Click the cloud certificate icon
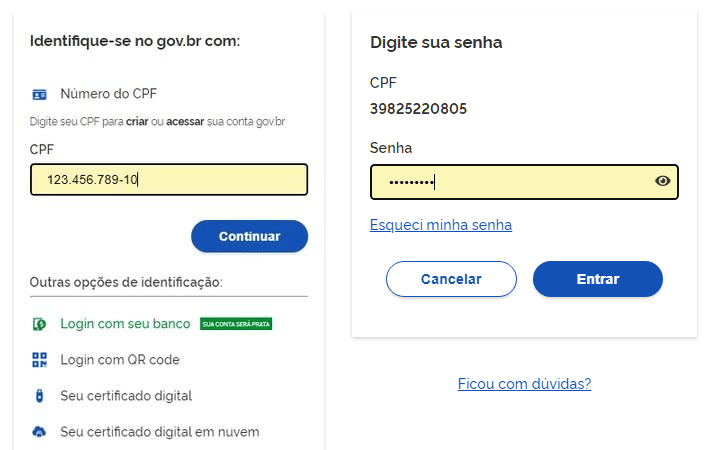This screenshot has width=707, height=450. point(39,432)
